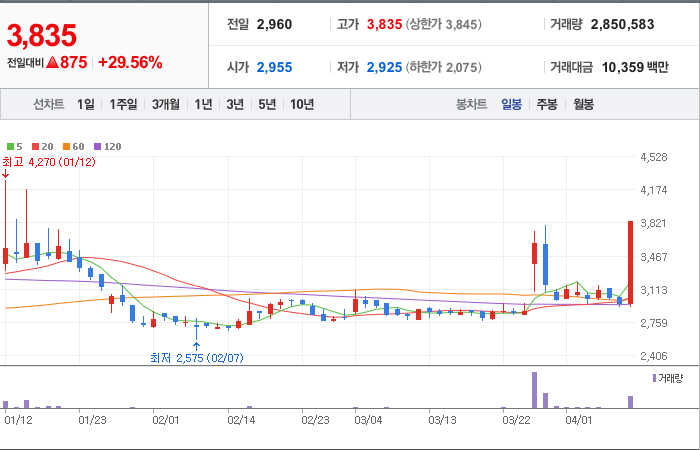Click the +29.56% change percentage
The width and height of the screenshot is (700, 450).
pos(130,63)
